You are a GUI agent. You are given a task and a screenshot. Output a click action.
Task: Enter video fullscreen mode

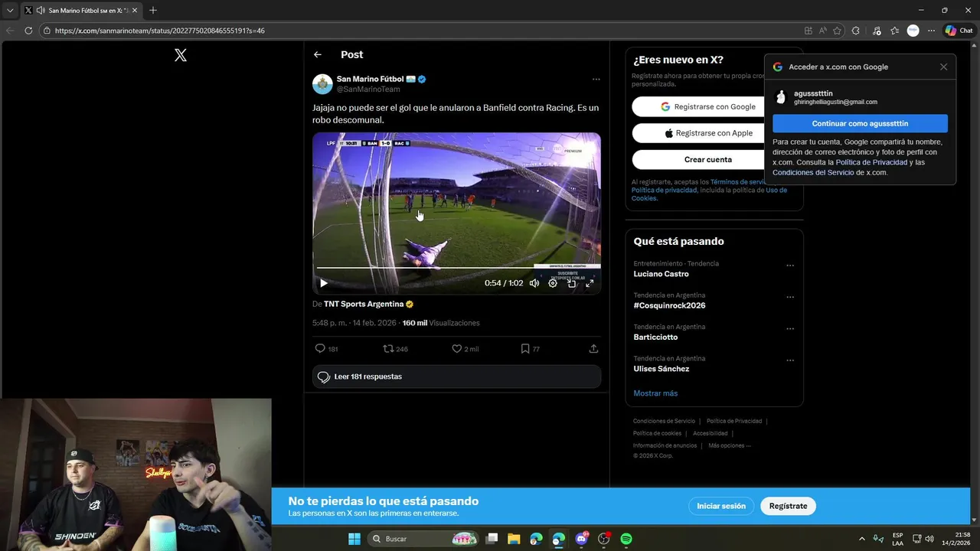[x=590, y=283]
